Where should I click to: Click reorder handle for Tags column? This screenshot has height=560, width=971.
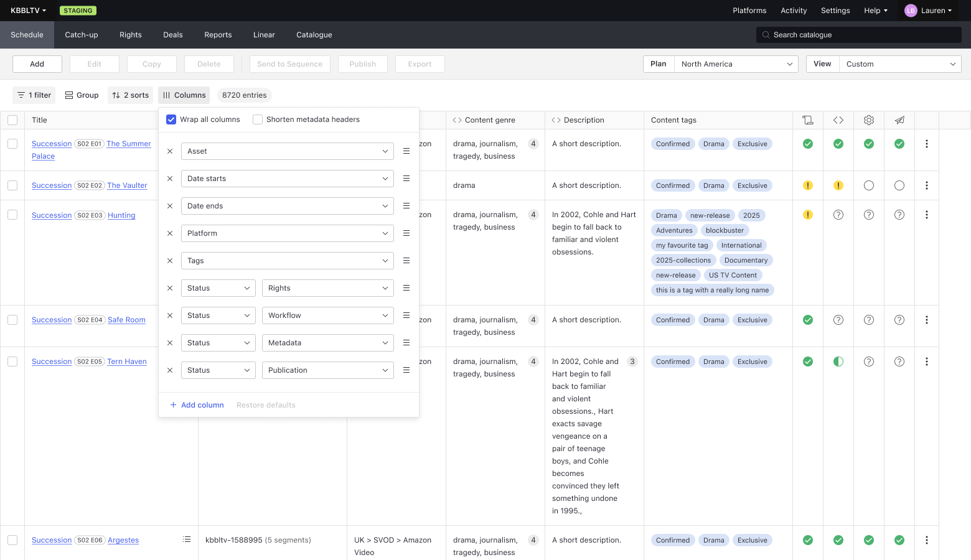[406, 261]
